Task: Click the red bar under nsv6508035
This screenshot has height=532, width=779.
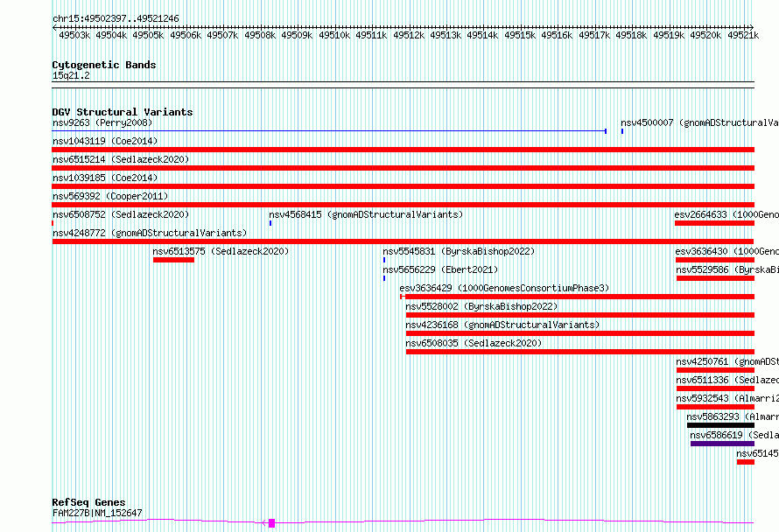Action: (x=579, y=352)
